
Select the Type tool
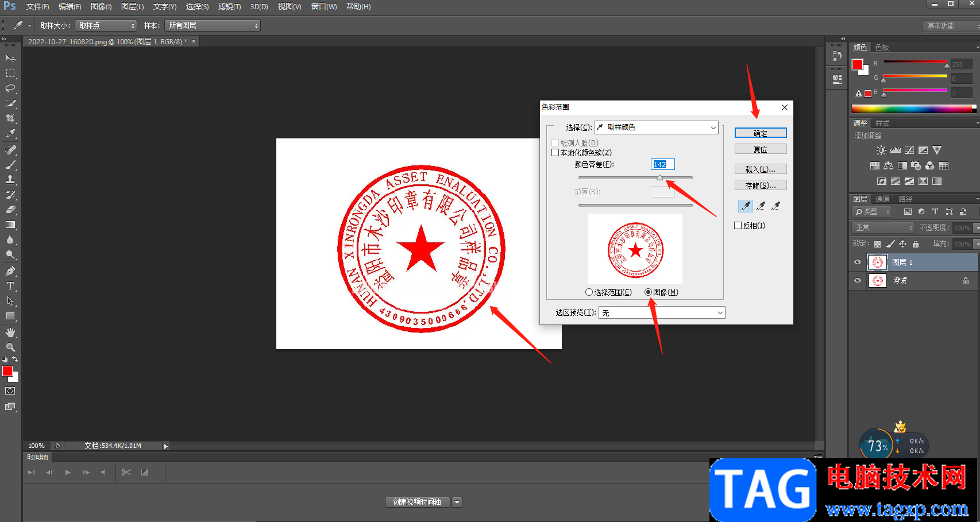click(x=10, y=286)
